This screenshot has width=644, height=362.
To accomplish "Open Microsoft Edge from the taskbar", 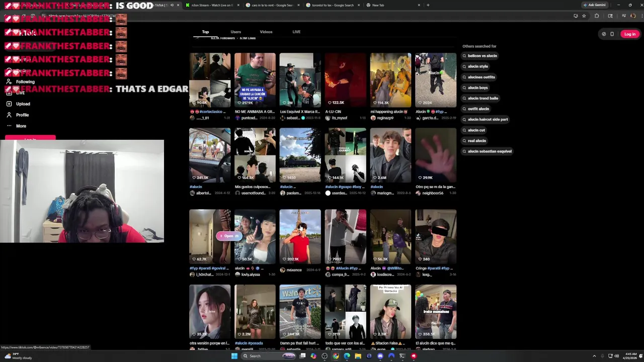I will 347,356.
